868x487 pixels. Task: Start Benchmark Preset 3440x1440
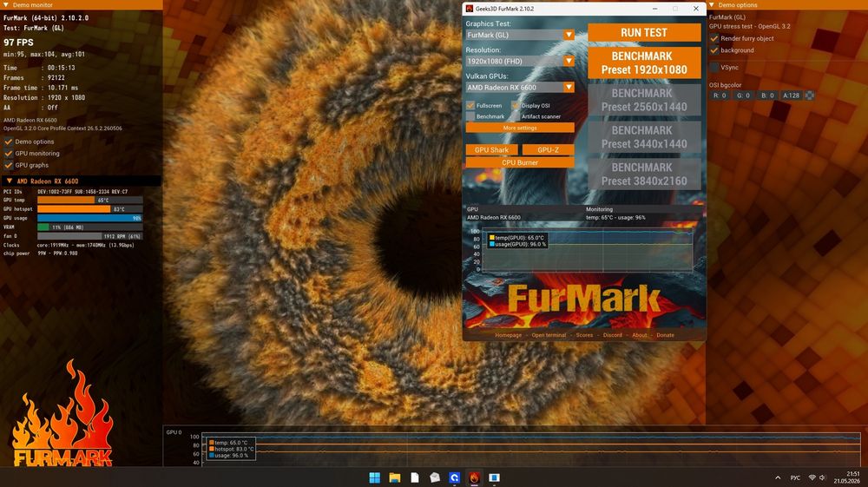point(644,136)
